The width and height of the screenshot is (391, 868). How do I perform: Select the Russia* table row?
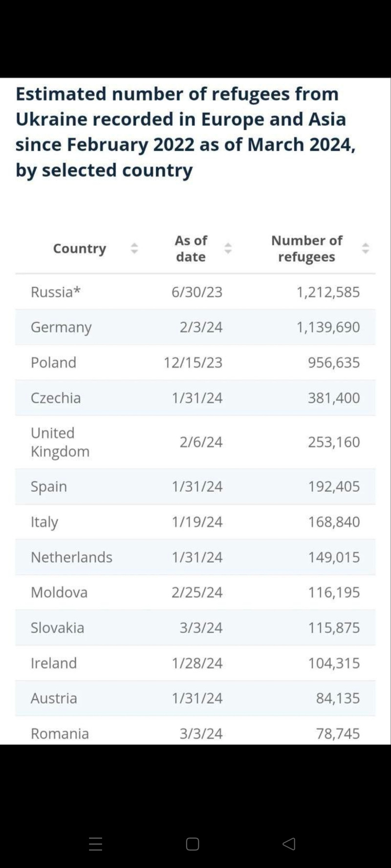[195, 292]
